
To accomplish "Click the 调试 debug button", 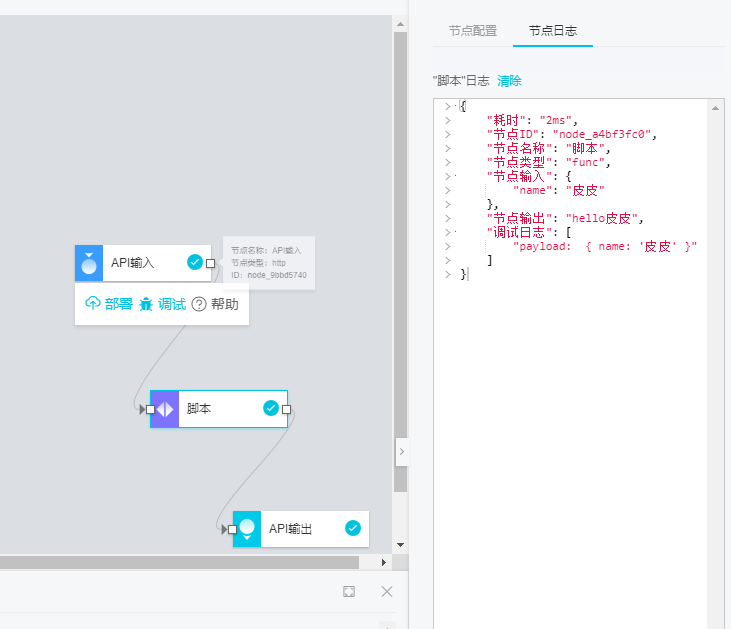I will tap(163, 304).
